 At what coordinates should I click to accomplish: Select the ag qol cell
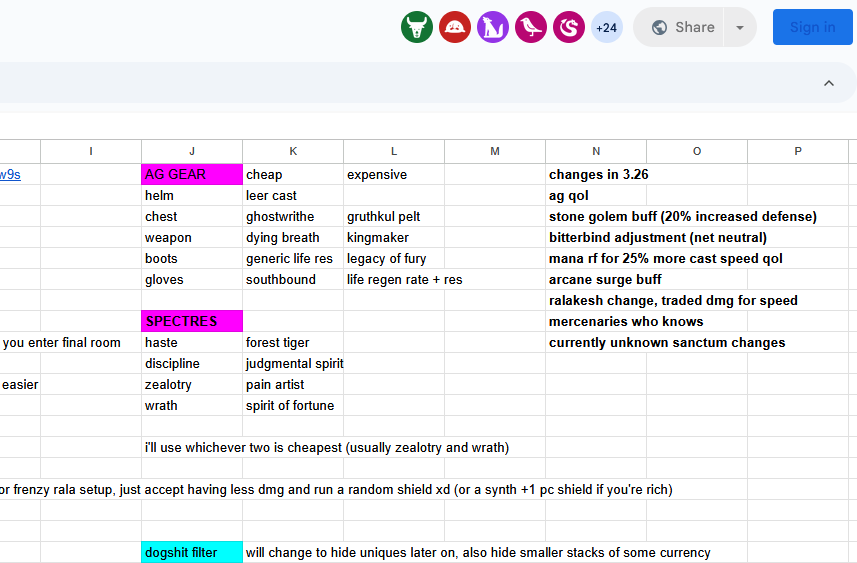[596, 196]
